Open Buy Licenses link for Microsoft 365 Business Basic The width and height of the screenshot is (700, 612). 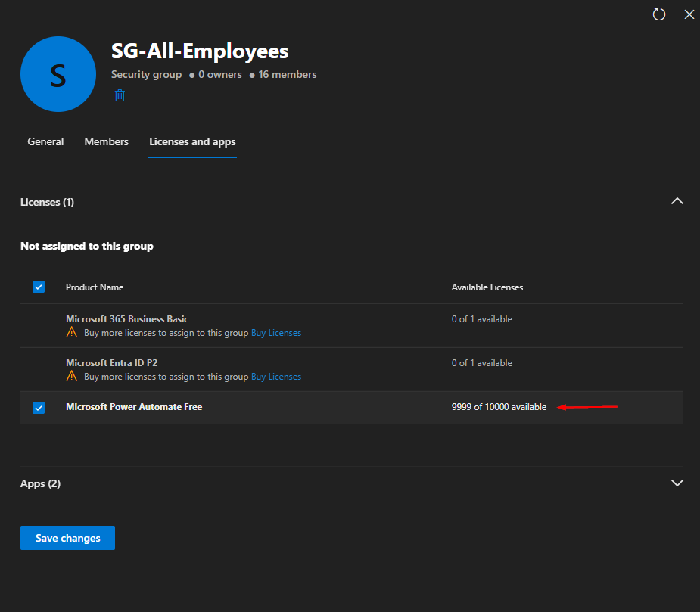pyautogui.click(x=276, y=333)
